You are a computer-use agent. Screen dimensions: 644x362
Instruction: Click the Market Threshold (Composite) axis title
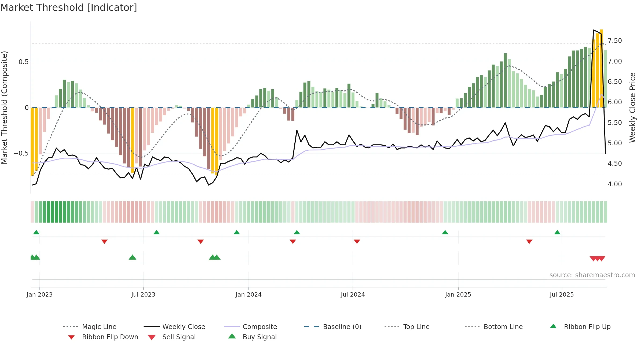click(4, 107)
